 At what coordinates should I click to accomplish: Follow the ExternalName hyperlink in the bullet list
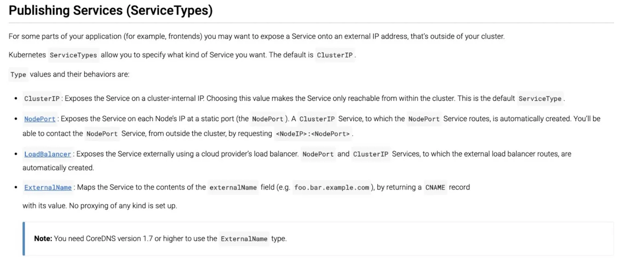point(48,187)
